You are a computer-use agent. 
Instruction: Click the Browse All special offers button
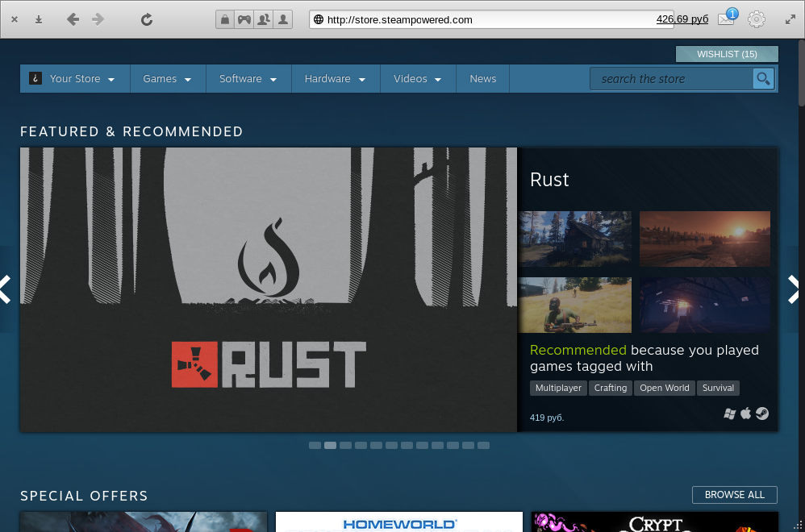pyautogui.click(x=735, y=495)
